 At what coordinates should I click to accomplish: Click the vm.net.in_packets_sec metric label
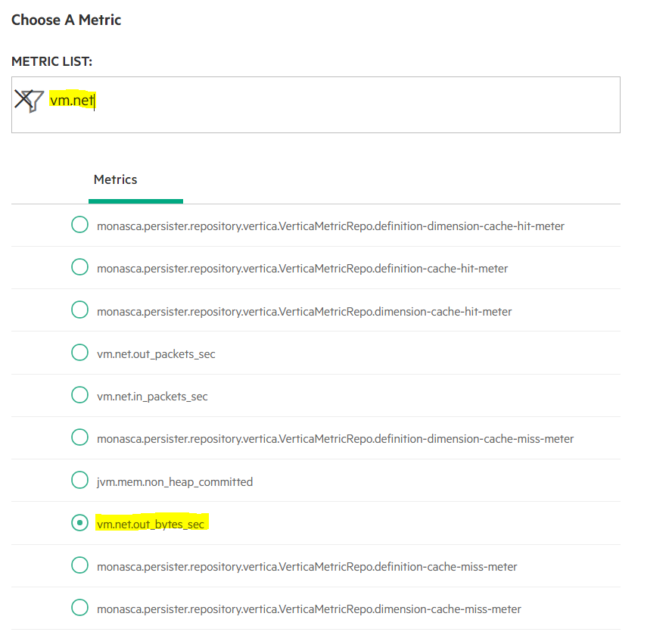pyautogui.click(x=152, y=397)
